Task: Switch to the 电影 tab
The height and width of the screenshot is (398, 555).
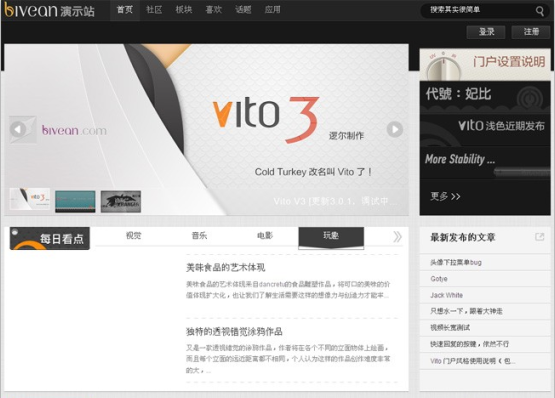Action: [x=265, y=235]
